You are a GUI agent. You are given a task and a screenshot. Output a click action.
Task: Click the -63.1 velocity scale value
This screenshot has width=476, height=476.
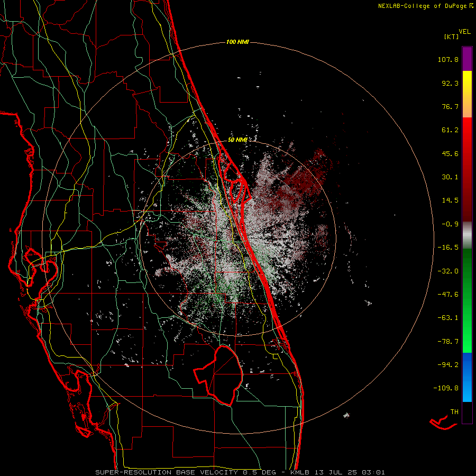[x=448, y=318]
